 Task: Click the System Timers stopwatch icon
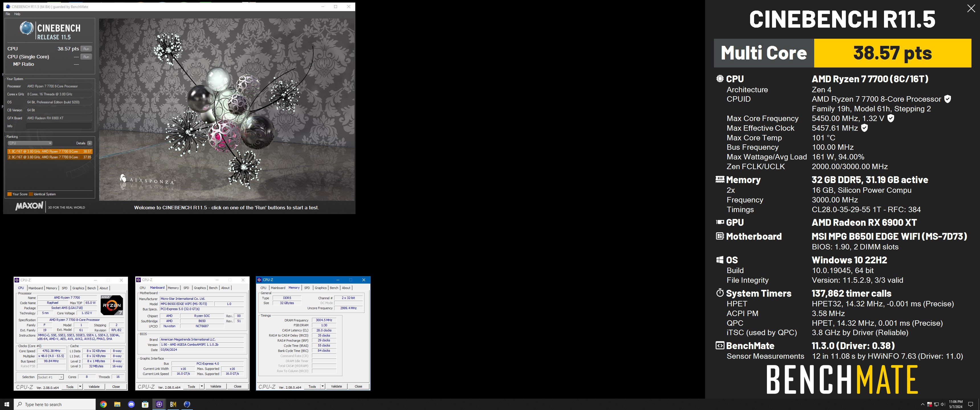click(720, 293)
